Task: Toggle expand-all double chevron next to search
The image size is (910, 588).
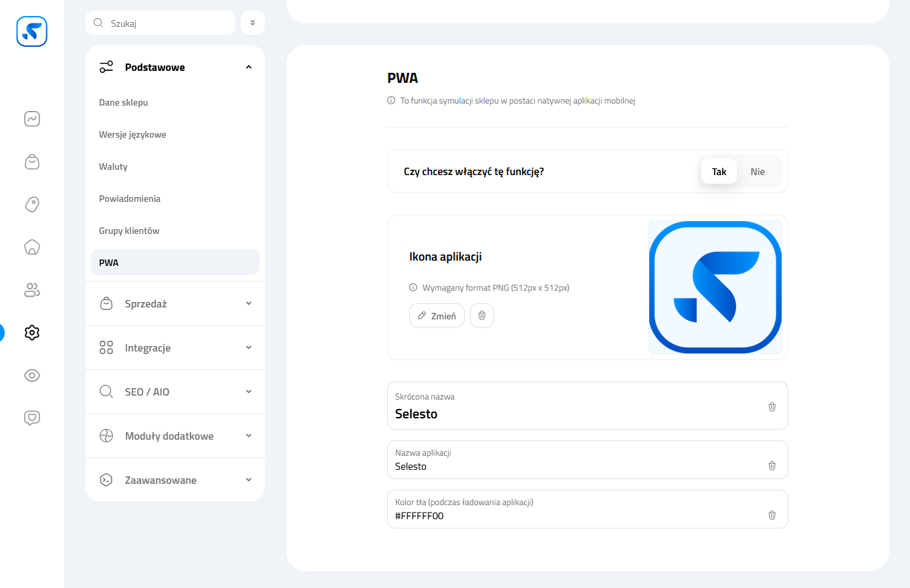Action: 253,23
